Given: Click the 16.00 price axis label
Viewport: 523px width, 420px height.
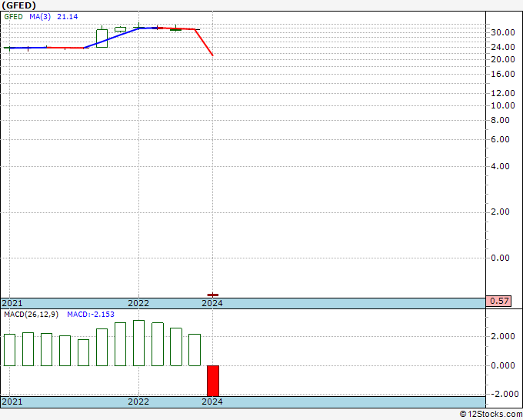Looking at the screenshot, I should [503, 74].
